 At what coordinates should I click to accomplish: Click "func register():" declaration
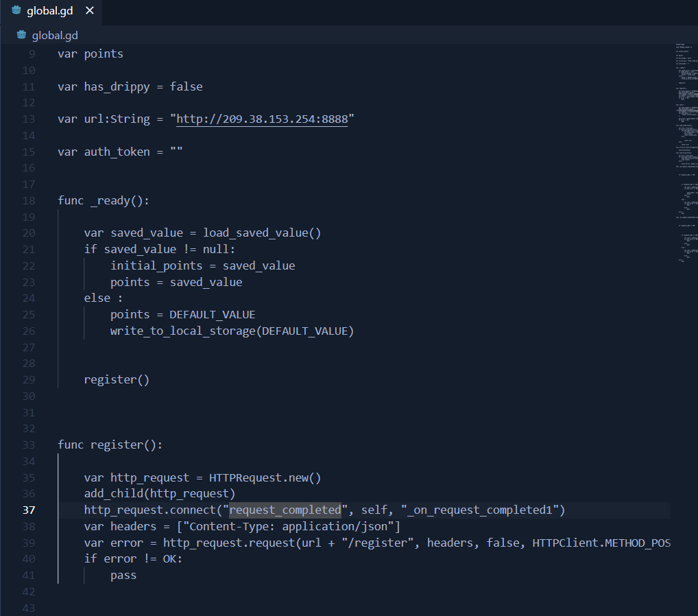pyautogui.click(x=110, y=445)
